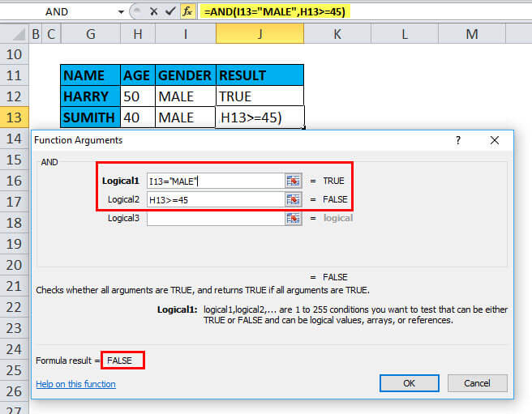
Task: Select column I header
Action: point(186,34)
